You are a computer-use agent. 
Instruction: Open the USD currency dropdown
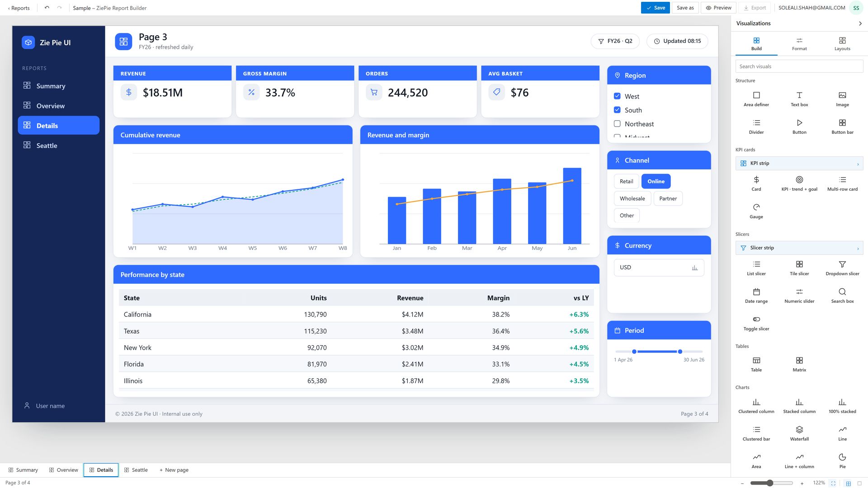tap(658, 267)
